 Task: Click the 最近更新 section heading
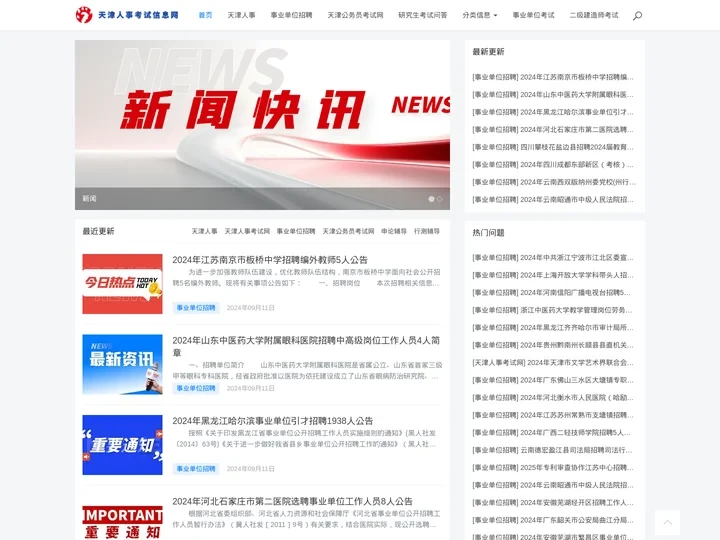click(x=98, y=231)
